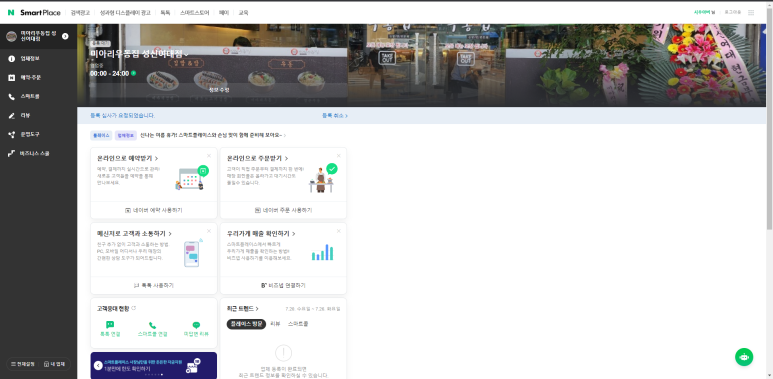Dismiss the 온라인으로 주문받기 card
The height and width of the screenshot is (379, 773).
tap(339, 156)
